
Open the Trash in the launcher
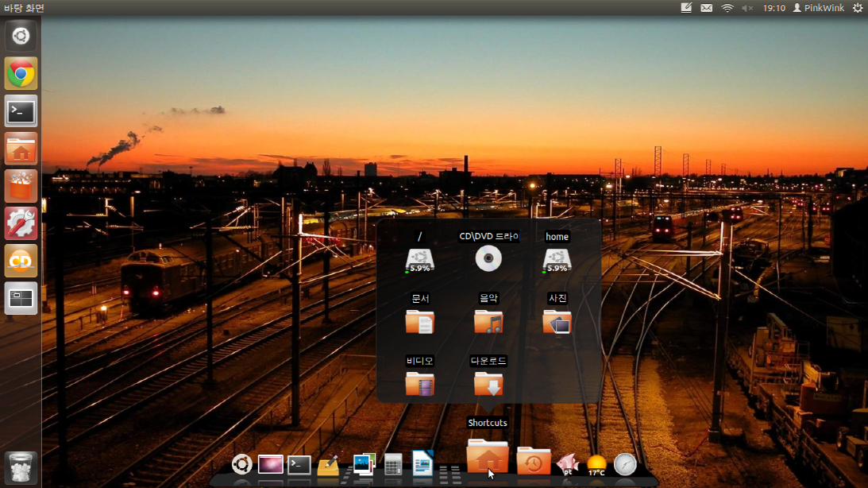point(21,467)
